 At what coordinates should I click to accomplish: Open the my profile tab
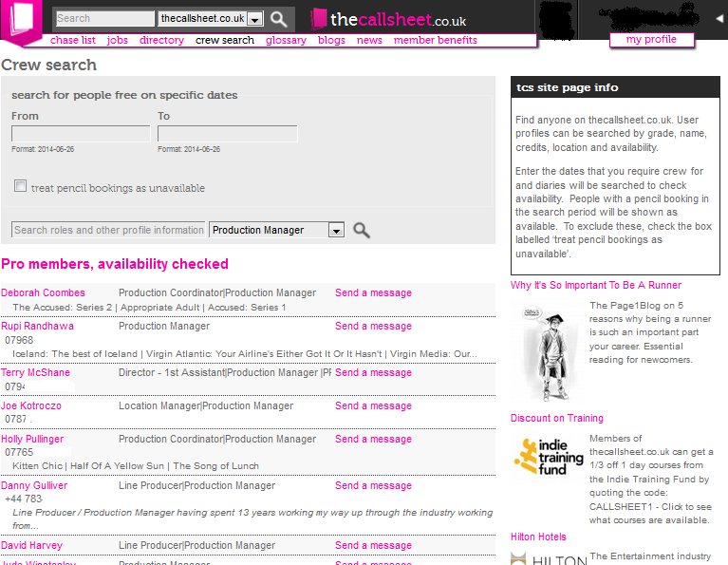point(651,40)
